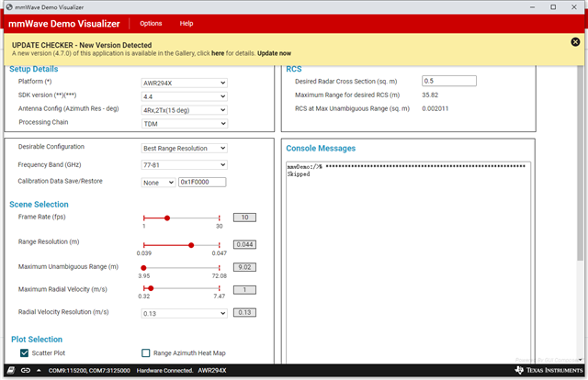This screenshot has height=380, width=588.
Task: Click the calibration address field 0x1F0000
Action: tap(202, 182)
